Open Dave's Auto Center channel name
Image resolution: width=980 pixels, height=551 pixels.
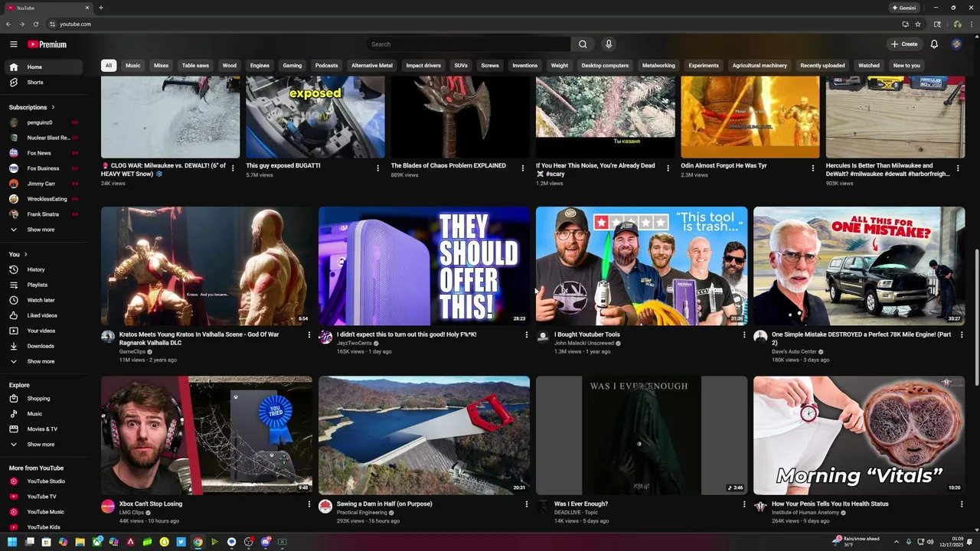tap(794, 351)
